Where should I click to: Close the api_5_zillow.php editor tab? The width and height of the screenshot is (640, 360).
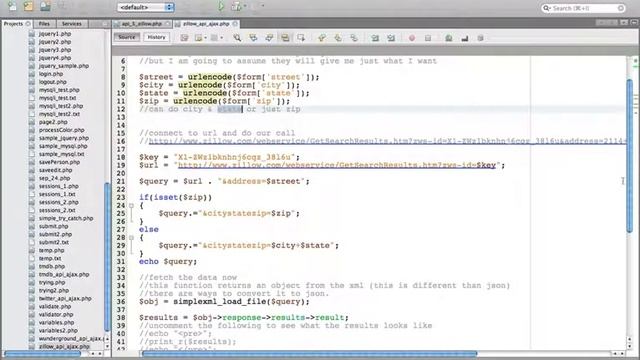click(x=167, y=24)
